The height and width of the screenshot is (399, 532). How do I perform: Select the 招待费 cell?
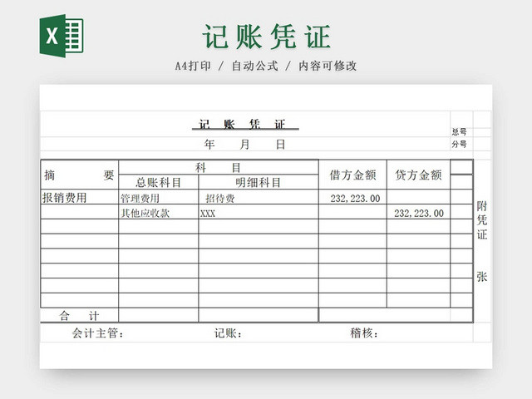click(259, 197)
